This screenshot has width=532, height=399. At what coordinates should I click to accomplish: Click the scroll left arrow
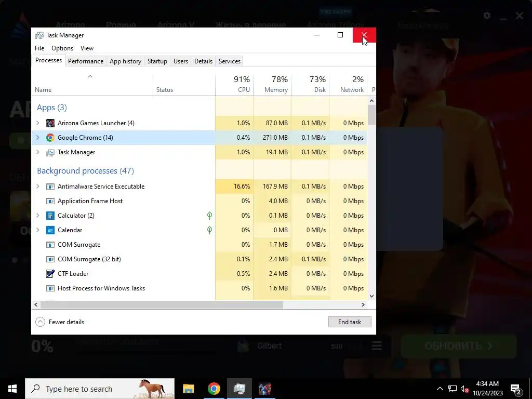(x=36, y=304)
